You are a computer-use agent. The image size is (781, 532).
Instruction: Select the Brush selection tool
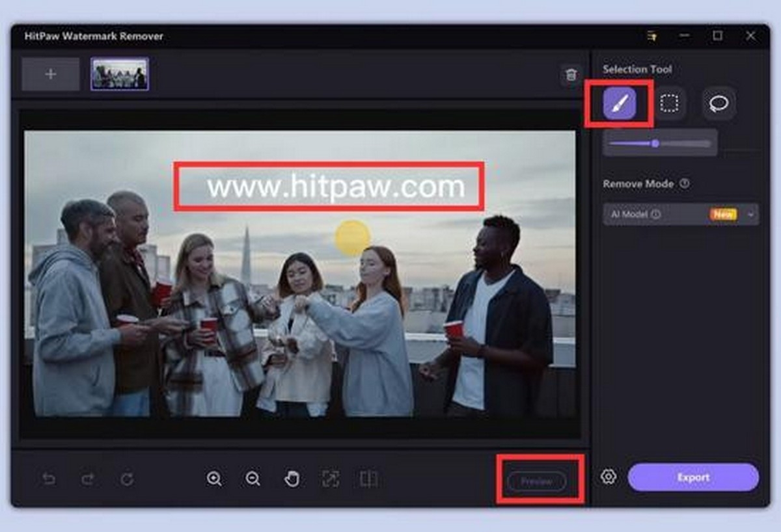[619, 103]
